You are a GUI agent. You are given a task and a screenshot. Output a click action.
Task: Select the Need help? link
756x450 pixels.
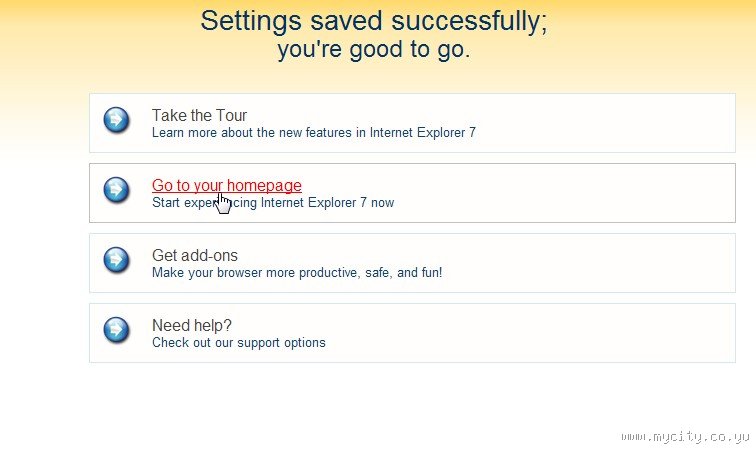[191, 325]
